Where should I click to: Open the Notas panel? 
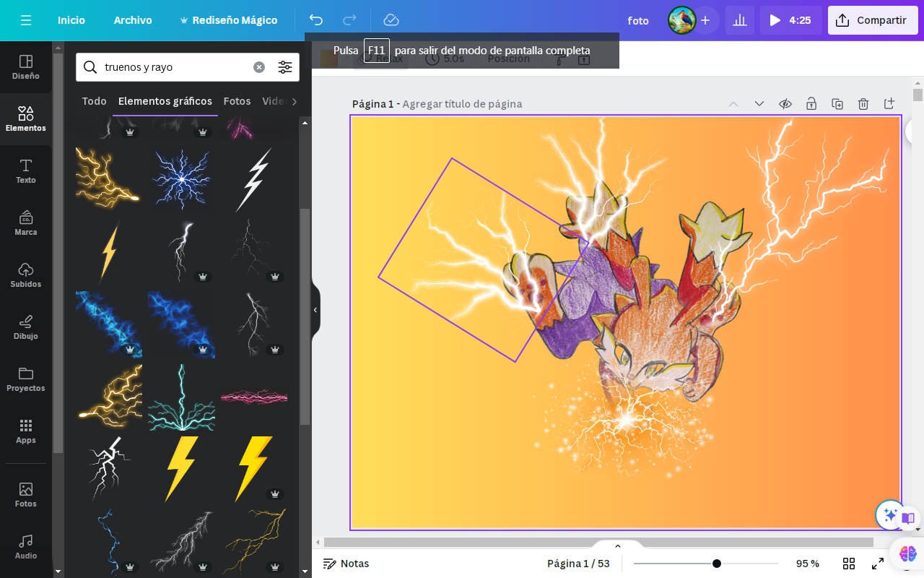(346, 564)
